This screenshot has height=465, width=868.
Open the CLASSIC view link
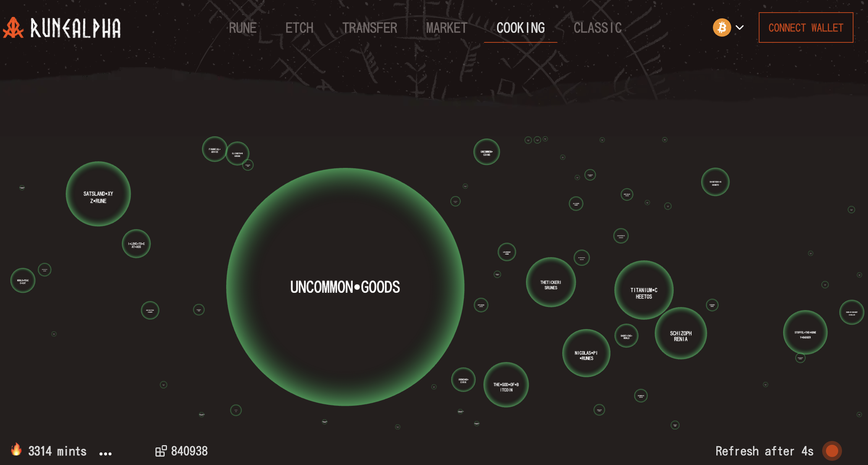[598, 28]
